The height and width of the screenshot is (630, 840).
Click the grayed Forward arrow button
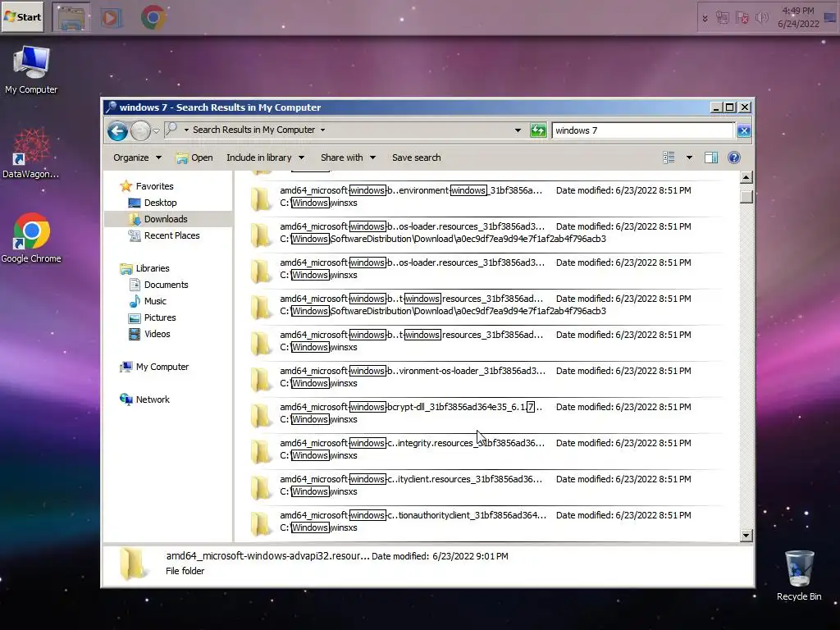pyautogui.click(x=140, y=130)
